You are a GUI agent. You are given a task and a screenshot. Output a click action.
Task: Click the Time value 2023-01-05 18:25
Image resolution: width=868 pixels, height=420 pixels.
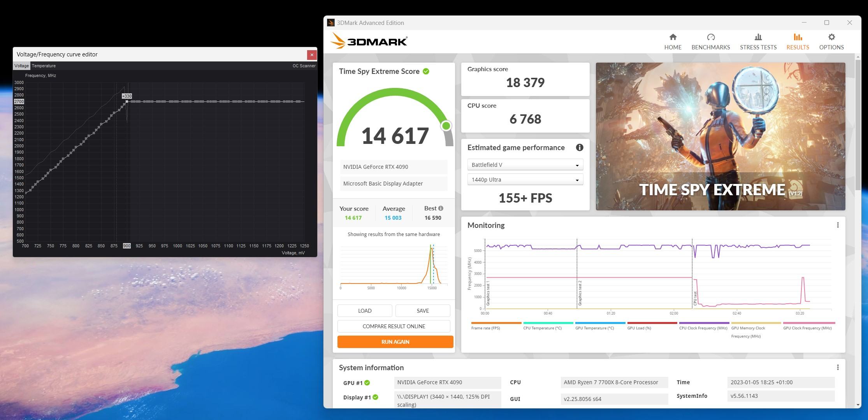(781, 382)
